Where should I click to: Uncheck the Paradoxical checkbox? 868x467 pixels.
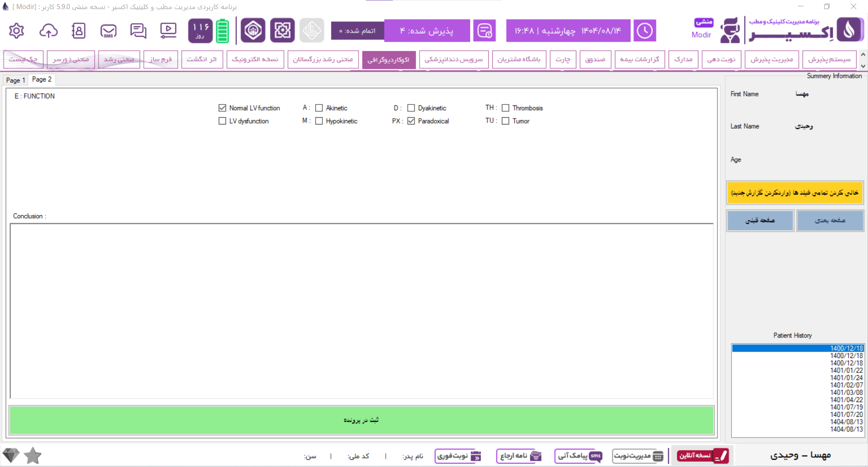pos(411,121)
